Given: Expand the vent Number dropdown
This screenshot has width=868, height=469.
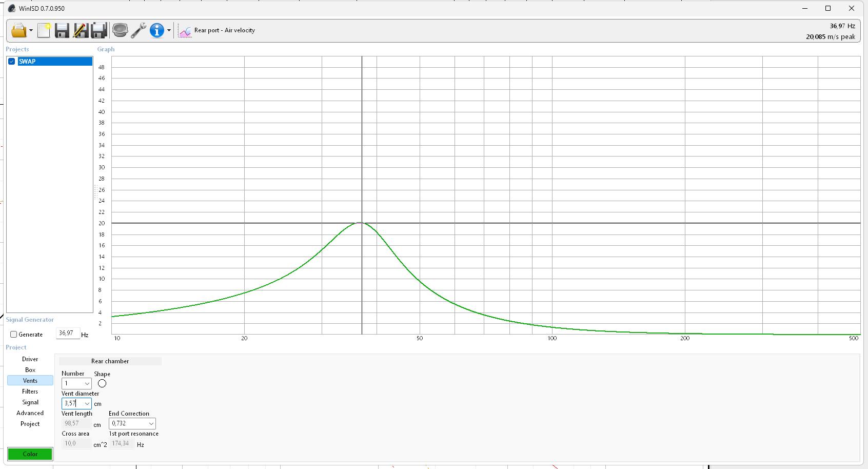Looking at the screenshot, I should pyautogui.click(x=87, y=384).
